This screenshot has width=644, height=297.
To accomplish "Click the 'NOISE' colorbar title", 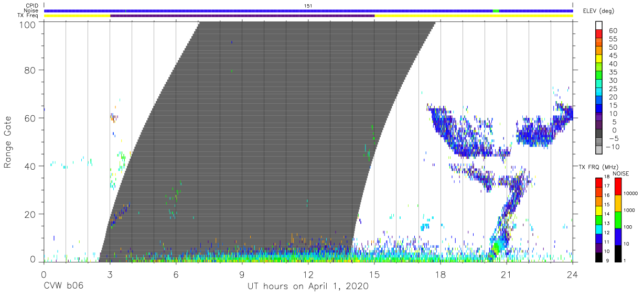I will click(621, 173).
